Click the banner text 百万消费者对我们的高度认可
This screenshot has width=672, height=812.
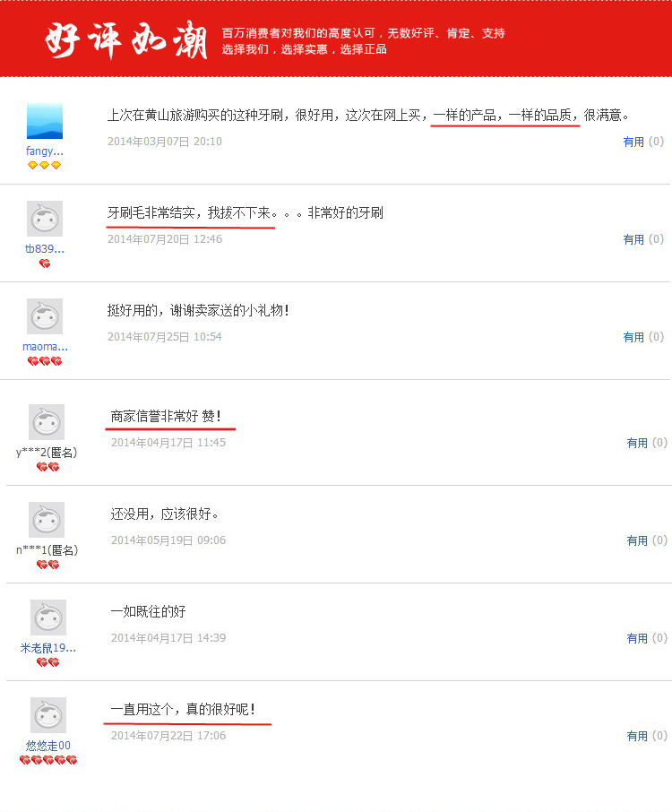point(298,33)
